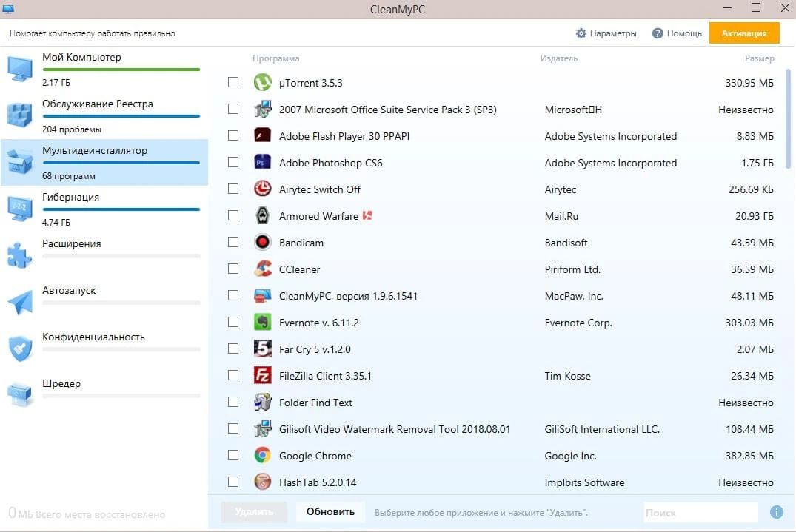Image resolution: width=796 pixels, height=532 pixels.
Task: Click the Шредер shredder icon
Action: coord(20,394)
